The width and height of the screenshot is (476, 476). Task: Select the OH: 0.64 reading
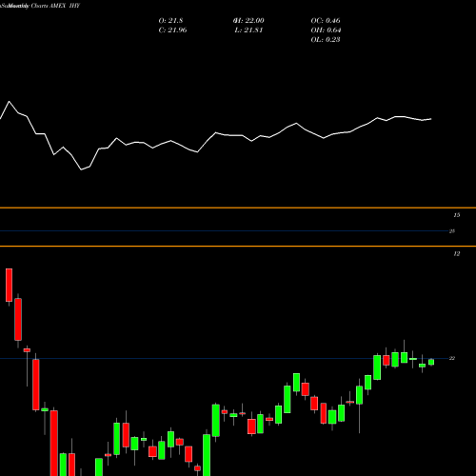tap(326, 30)
